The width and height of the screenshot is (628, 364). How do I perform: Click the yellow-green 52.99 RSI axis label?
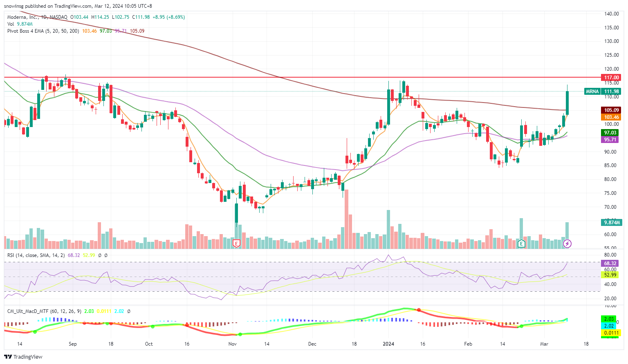[610, 275]
